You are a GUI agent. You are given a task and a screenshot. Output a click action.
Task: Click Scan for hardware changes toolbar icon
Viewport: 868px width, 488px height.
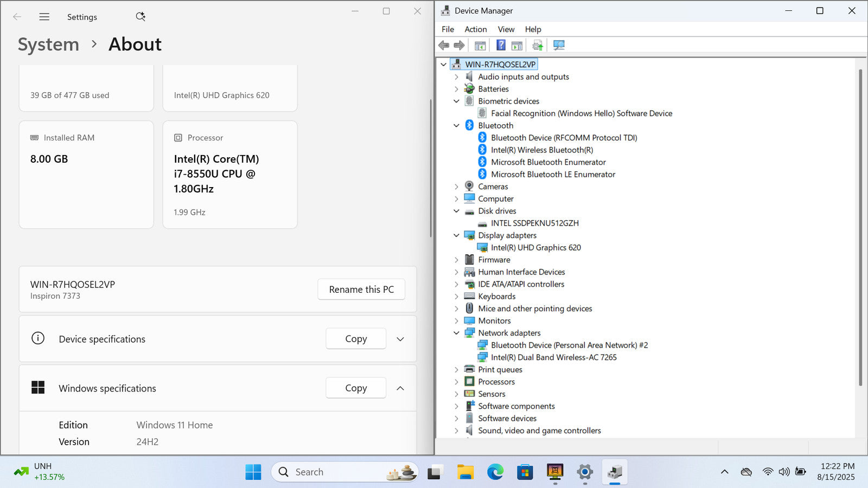tap(559, 45)
